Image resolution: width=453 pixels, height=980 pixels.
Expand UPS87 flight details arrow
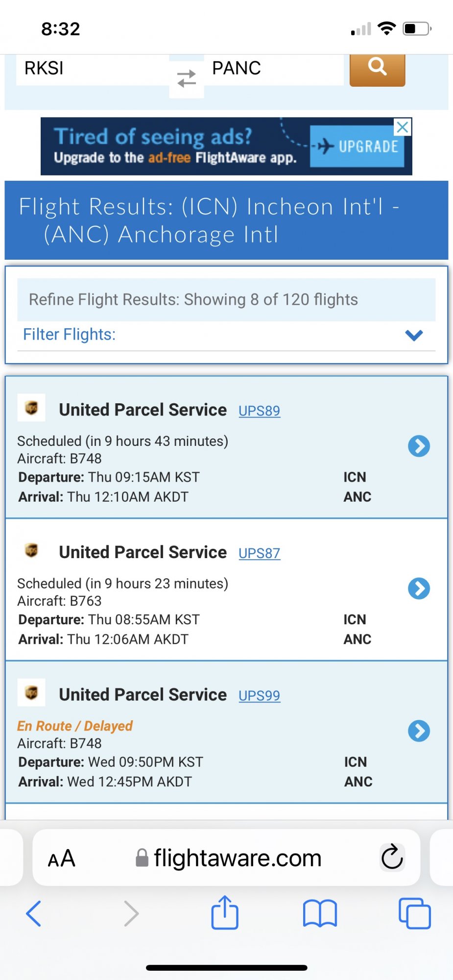[x=419, y=588]
